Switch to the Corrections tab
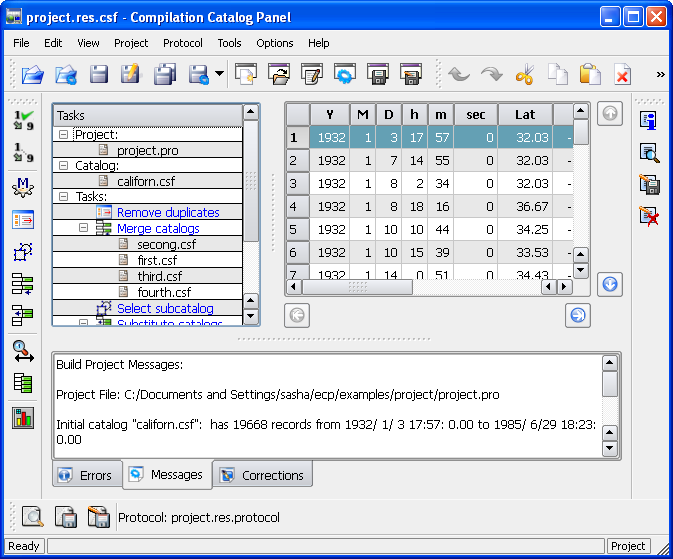Image resolution: width=673 pixels, height=559 pixels. click(x=263, y=475)
